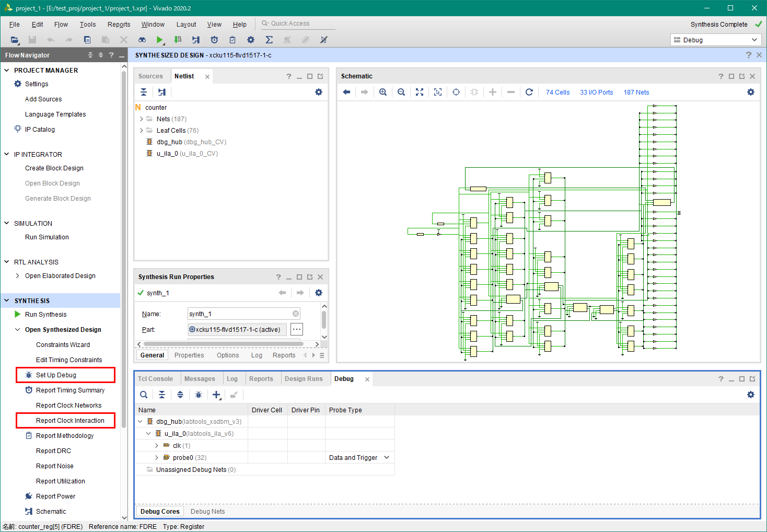Image resolution: width=767 pixels, height=532 pixels.
Task: Open the Settings gear in main toolbar
Action: (x=251, y=40)
